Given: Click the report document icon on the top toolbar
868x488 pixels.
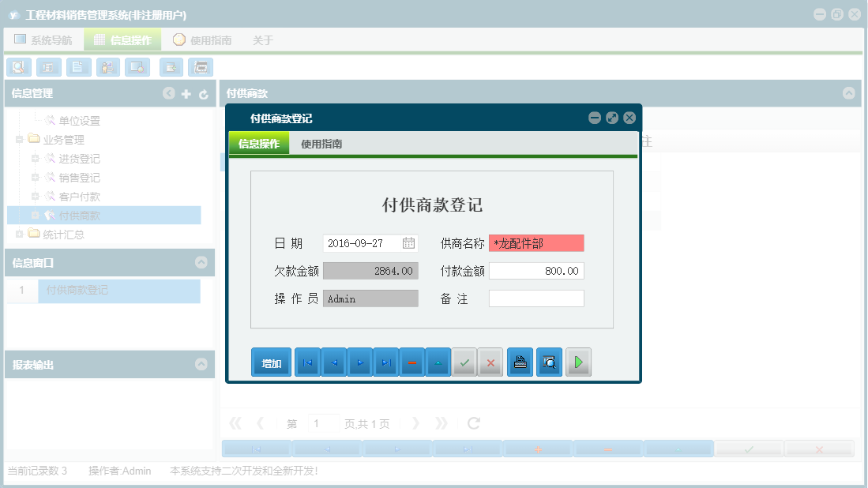Looking at the screenshot, I should tap(78, 67).
